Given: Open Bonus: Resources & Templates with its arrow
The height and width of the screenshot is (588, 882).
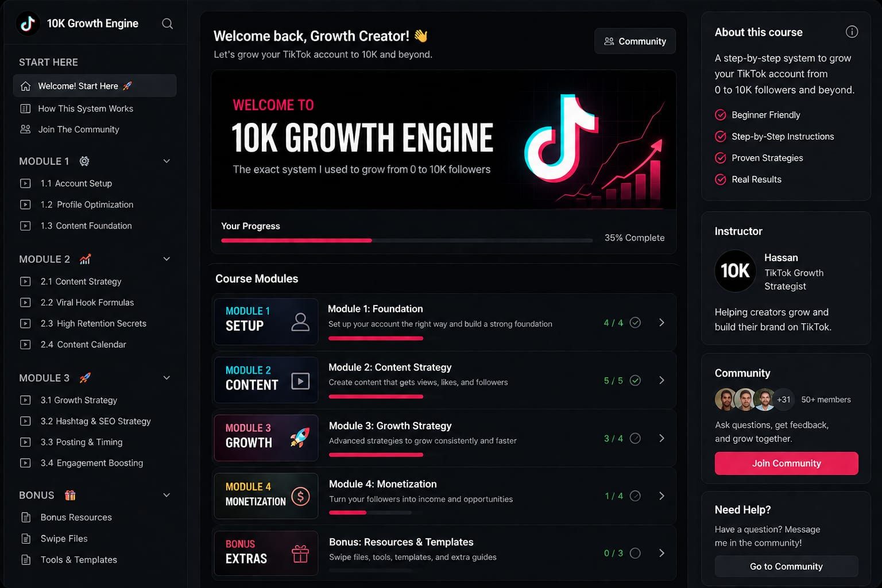Looking at the screenshot, I should click(x=661, y=553).
